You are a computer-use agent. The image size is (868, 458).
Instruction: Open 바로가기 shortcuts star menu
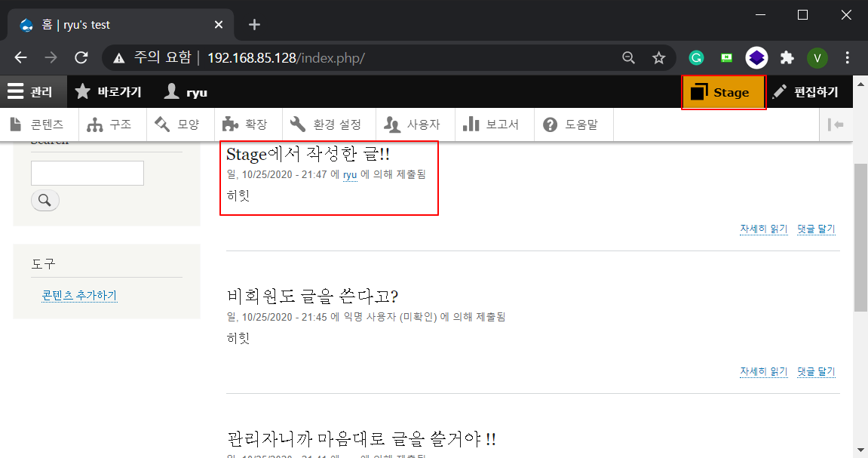tap(109, 92)
